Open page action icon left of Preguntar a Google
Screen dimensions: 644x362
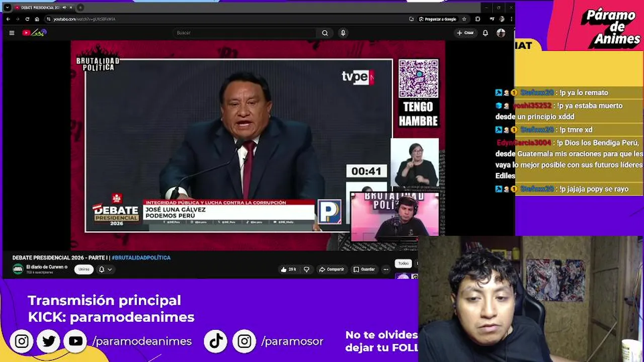[412, 19]
